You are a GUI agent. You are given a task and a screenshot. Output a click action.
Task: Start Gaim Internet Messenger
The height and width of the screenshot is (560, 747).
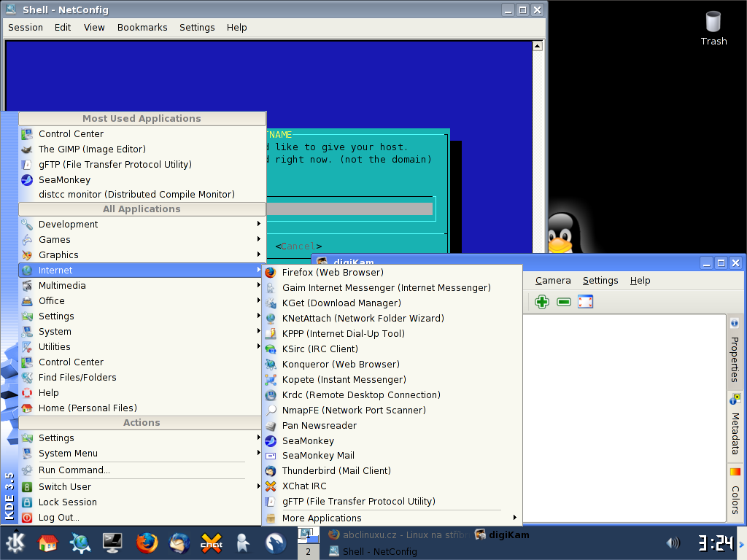coord(392,287)
